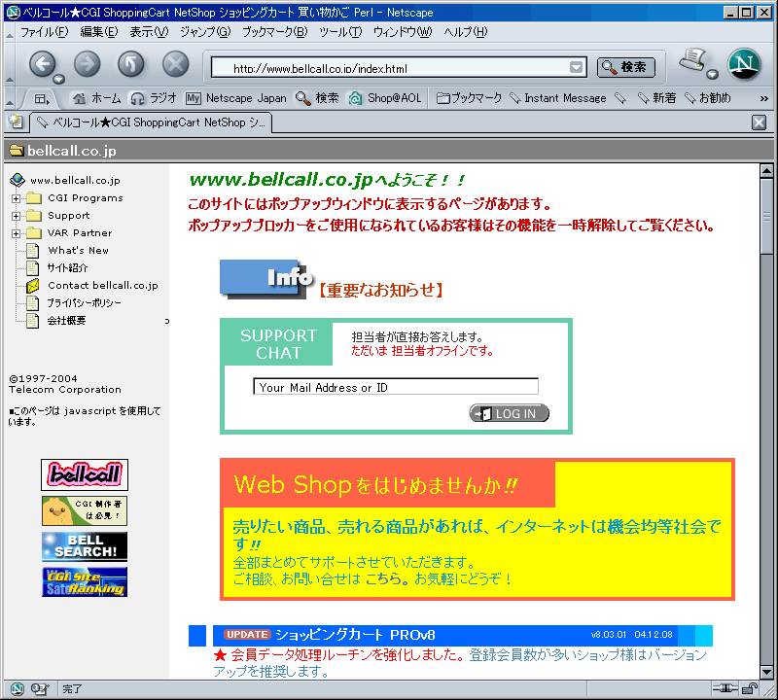Expand the Support folder node
The width and height of the screenshot is (778, 700).
click(x=16, y=216)
